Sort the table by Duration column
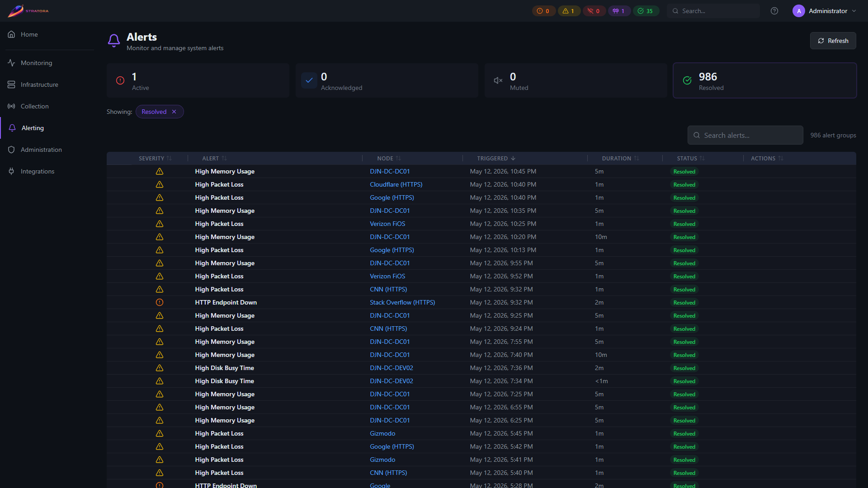The image size is (868, 488). coord(620,158)
